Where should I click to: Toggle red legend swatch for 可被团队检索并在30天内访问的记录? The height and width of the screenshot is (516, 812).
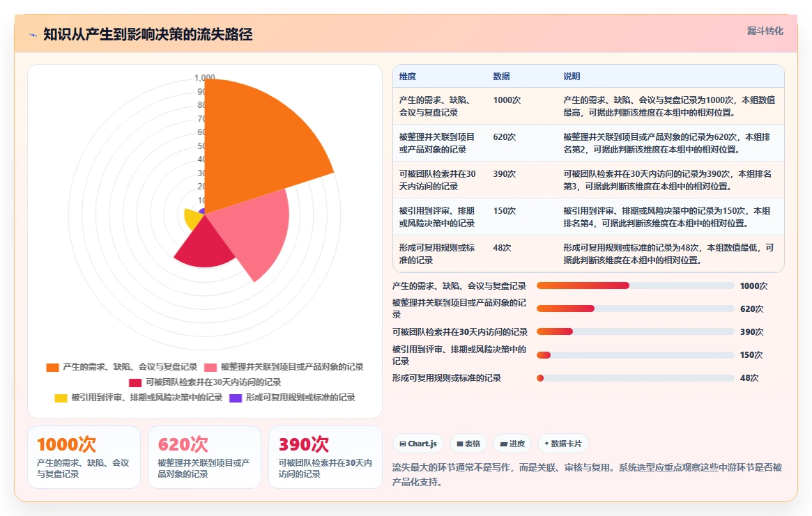(x=135, y=382)
